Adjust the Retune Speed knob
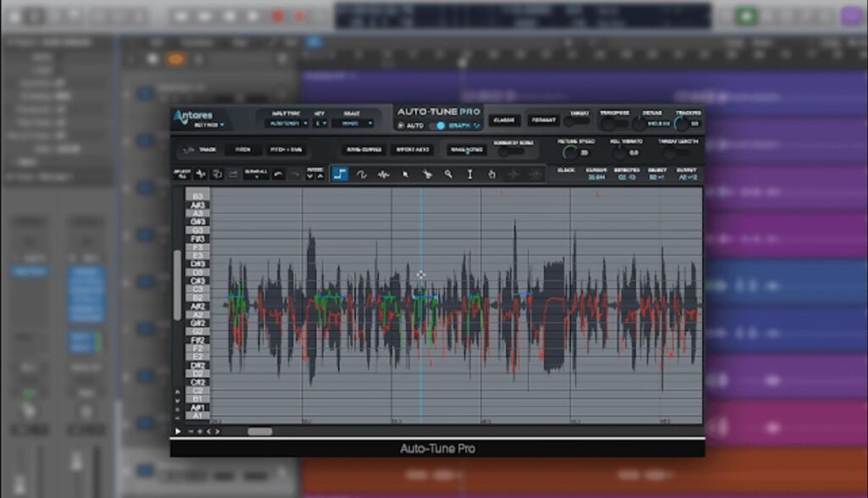This screenshot has height=498, width=868. click(x=569, y=153)
